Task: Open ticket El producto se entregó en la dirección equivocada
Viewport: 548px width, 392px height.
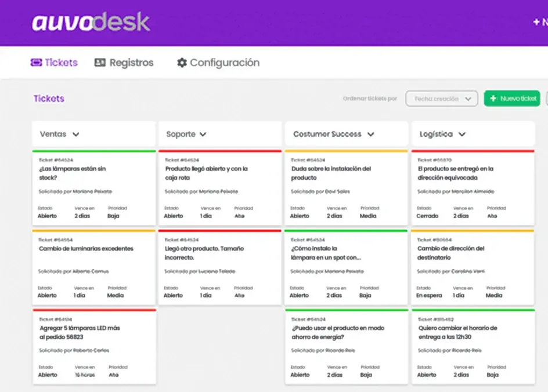Action: tap(473, 188)
